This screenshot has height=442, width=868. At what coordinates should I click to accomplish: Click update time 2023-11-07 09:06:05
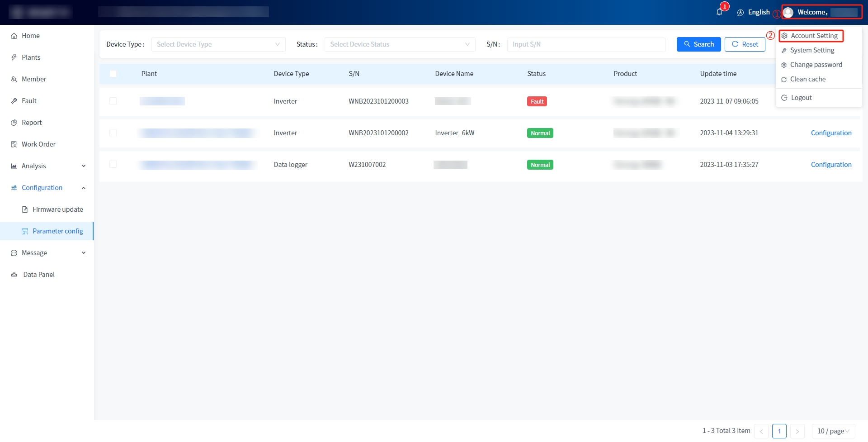click(x=729, y=101)
